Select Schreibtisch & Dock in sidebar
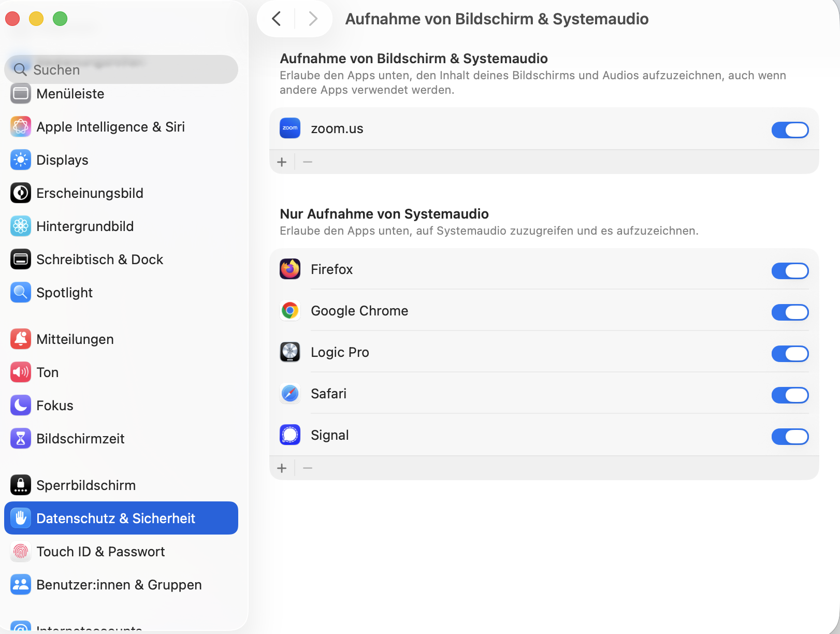 pos(99,260)
